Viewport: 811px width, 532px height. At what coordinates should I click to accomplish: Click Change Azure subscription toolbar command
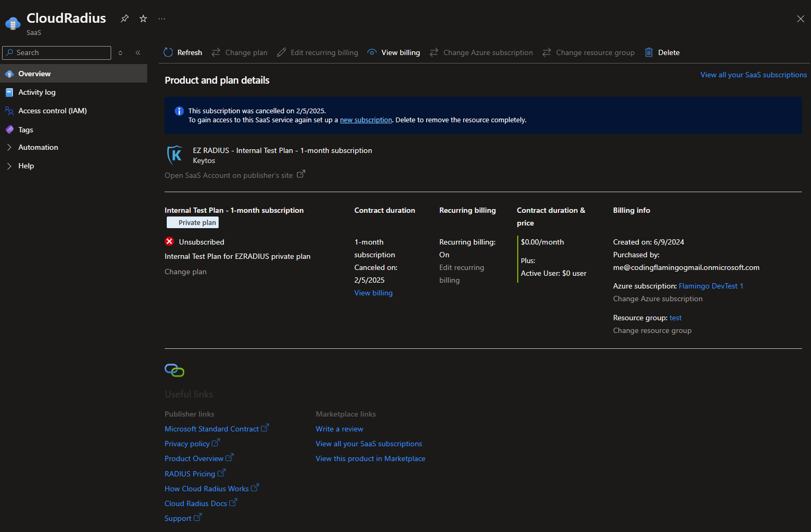coord(481,52)
